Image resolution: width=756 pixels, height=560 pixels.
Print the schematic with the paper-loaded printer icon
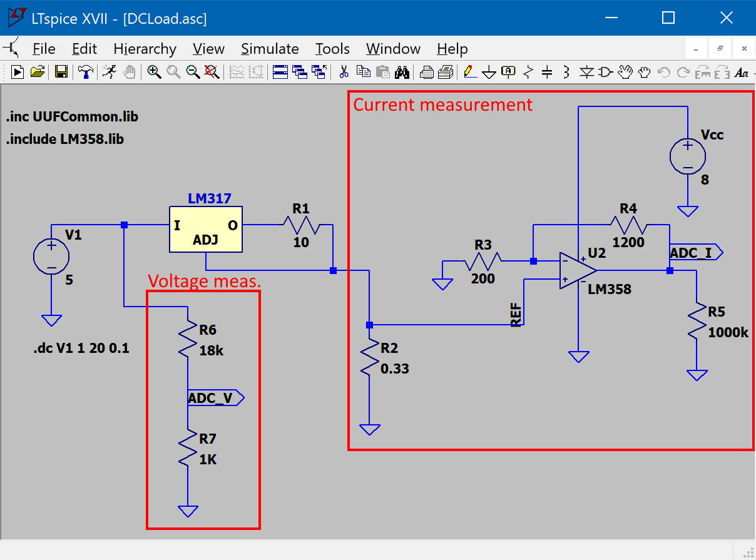(x=446, y=72)
